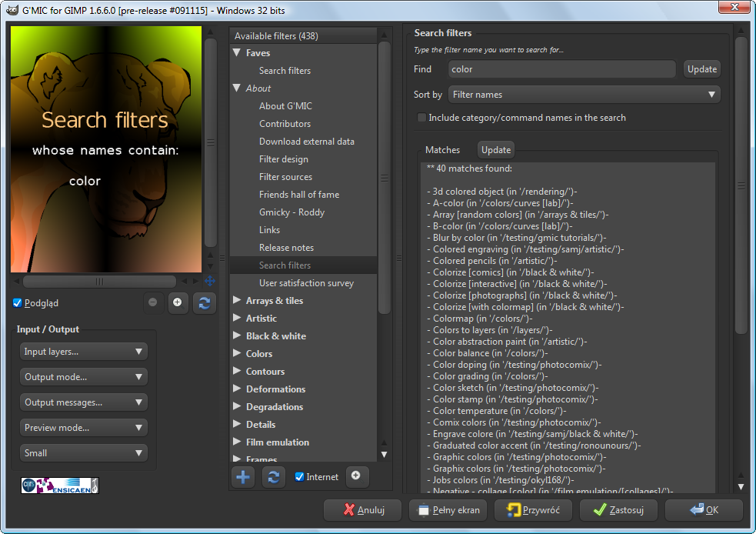Click the Colormap match line
The width and height of the screenshot is (756, 534).
coord(480,319)
